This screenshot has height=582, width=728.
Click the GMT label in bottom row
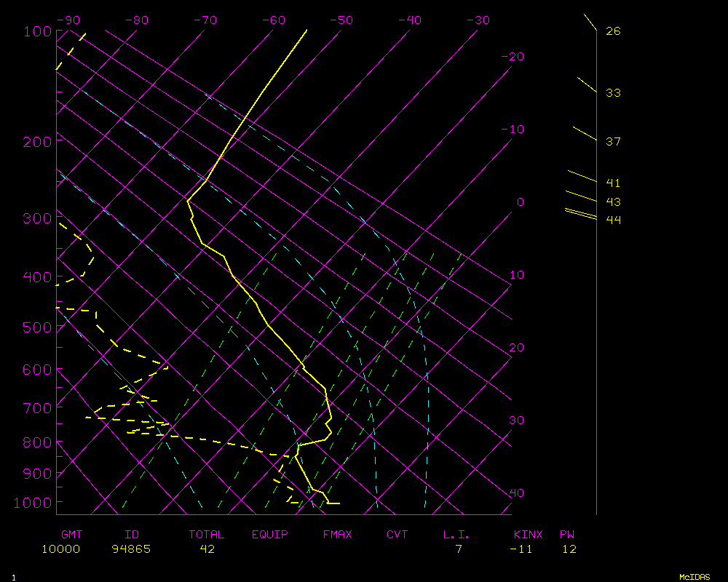pyautogui.click(x=71, y=535)
